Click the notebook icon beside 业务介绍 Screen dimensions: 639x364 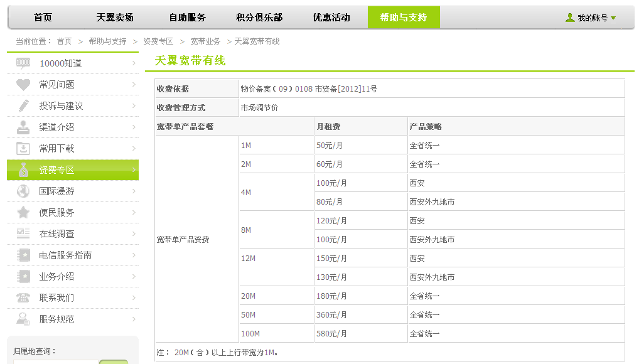pyautogui.click(x=23, y=276)
